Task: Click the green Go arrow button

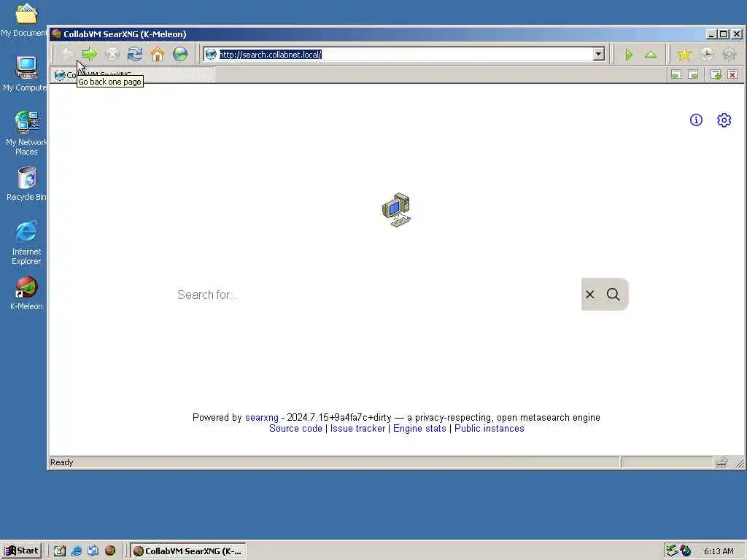Action: 628,55
